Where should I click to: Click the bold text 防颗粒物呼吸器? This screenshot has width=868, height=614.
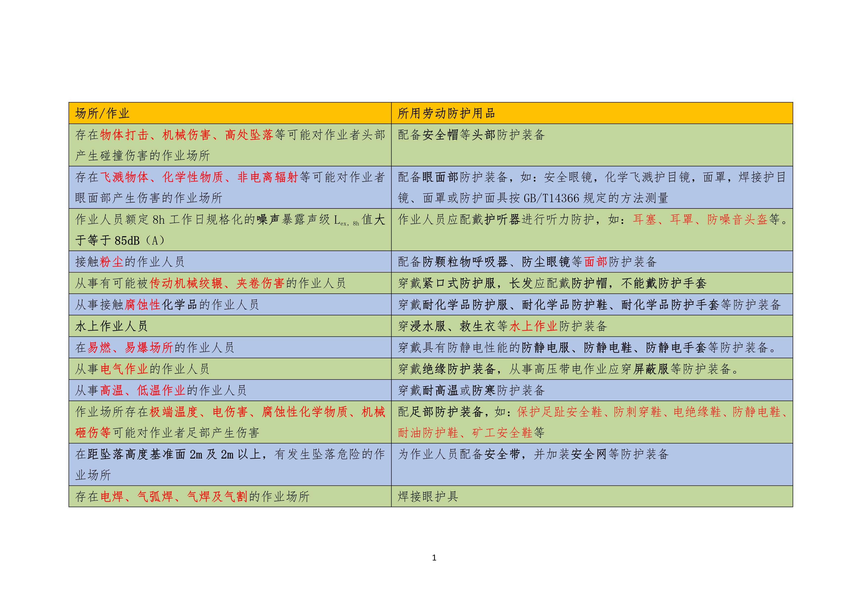pos(465,262)
